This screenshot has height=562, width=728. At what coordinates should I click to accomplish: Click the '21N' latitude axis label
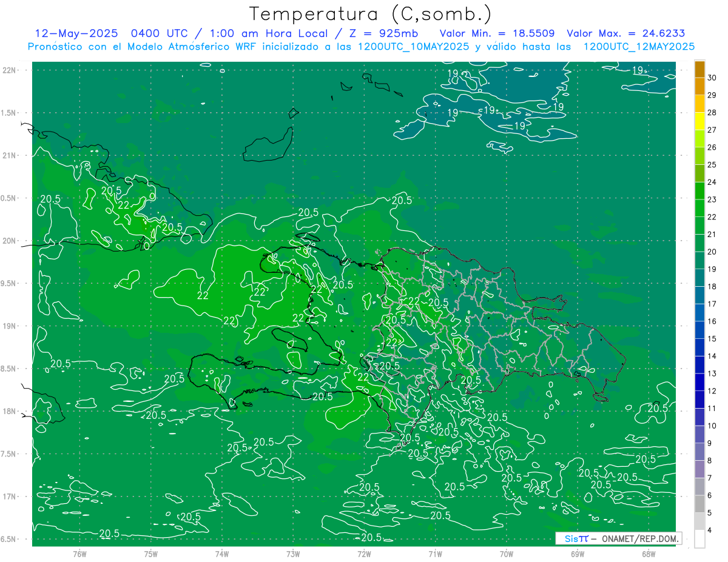(x=8, y=155)
